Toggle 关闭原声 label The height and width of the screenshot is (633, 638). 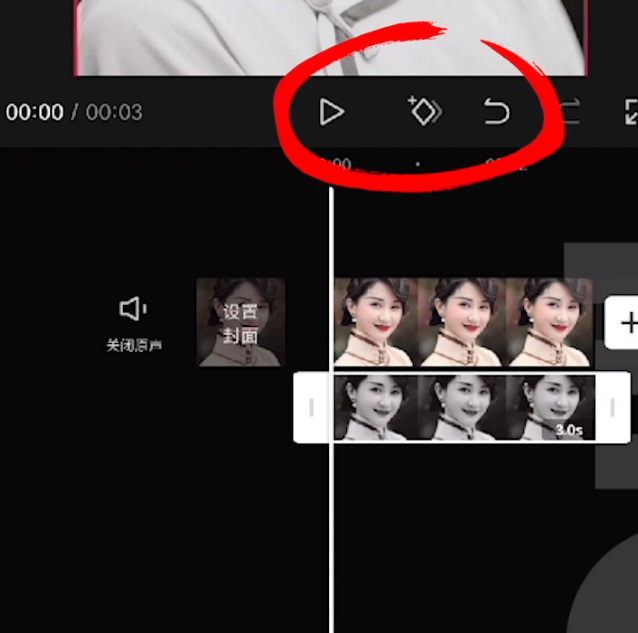point(134,345)
